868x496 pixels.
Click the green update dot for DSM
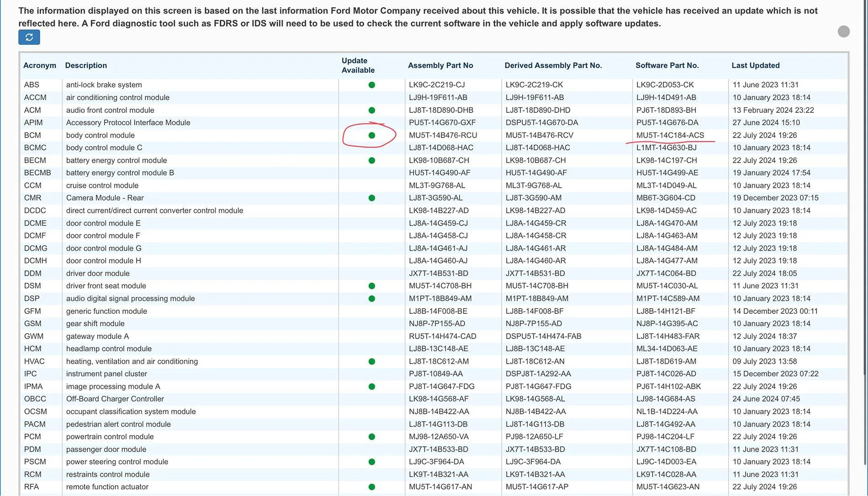[x=372, y=286]
